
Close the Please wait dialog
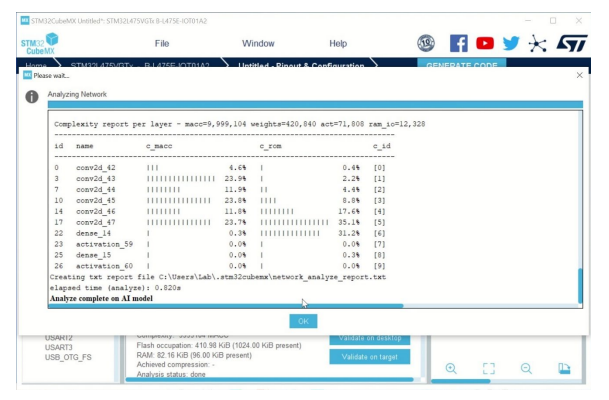tap(579, 75)
